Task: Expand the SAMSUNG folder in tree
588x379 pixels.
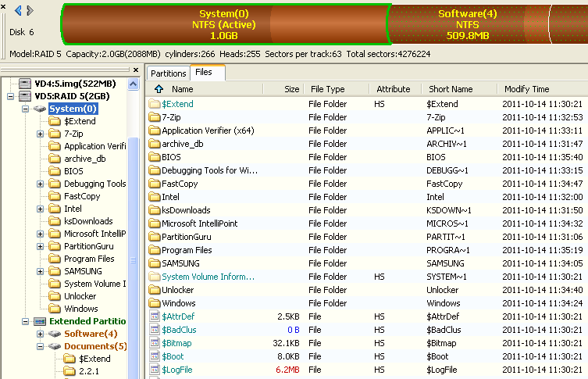Action: coord(40,271)
